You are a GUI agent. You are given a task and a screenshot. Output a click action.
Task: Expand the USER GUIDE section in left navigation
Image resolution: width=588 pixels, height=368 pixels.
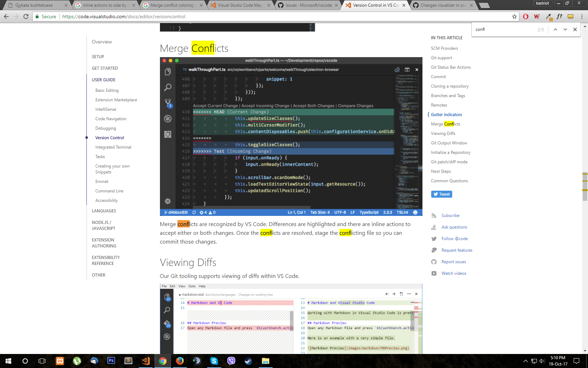103,80
